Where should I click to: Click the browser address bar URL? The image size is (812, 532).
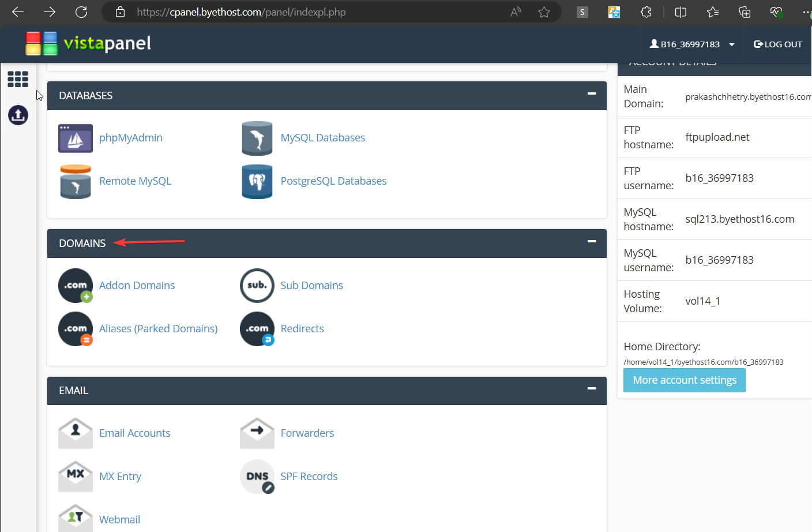[241, 12]
